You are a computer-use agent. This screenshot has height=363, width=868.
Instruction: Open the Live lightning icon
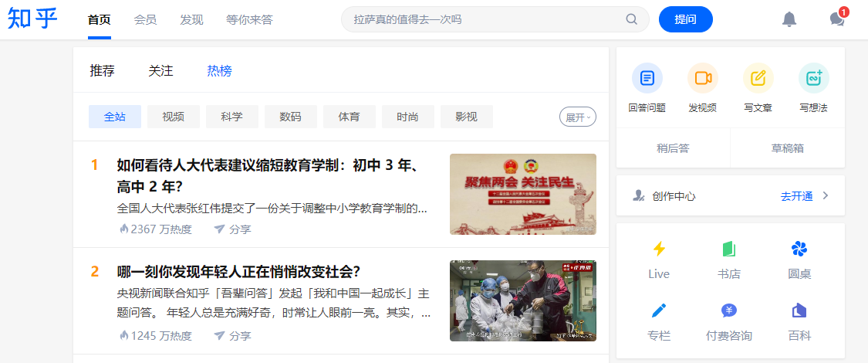(659, 249)
